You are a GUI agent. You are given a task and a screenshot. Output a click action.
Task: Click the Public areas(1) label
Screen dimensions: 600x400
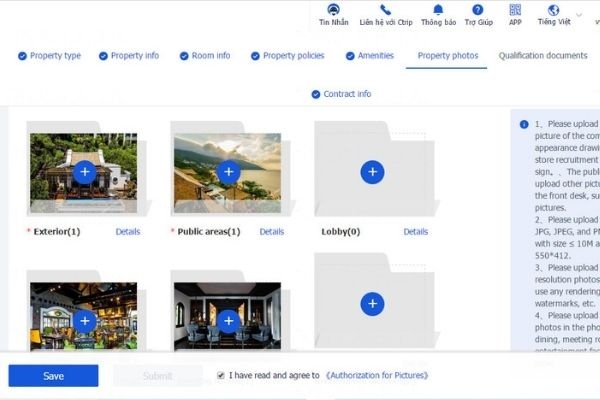click(x=209, y=232)
